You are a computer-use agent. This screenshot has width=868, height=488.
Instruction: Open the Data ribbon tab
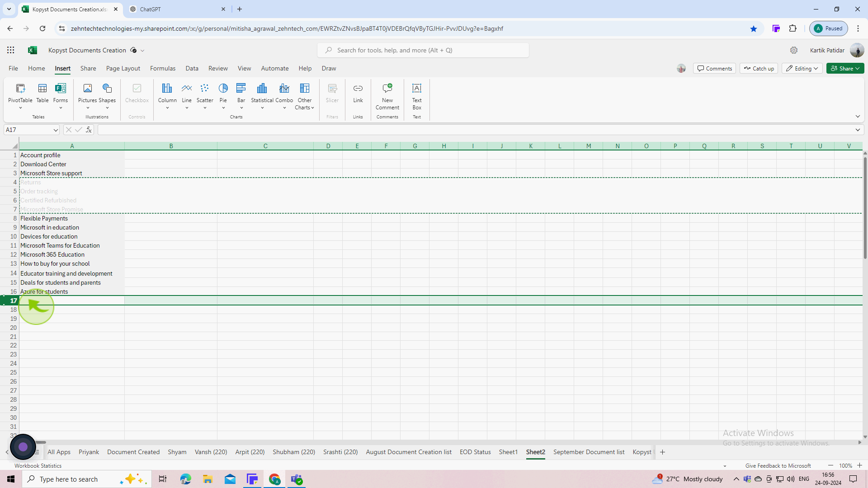tap(192, 68)
